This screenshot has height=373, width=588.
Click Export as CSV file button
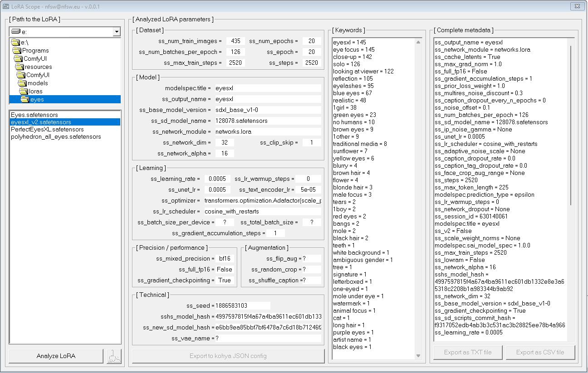540,352
